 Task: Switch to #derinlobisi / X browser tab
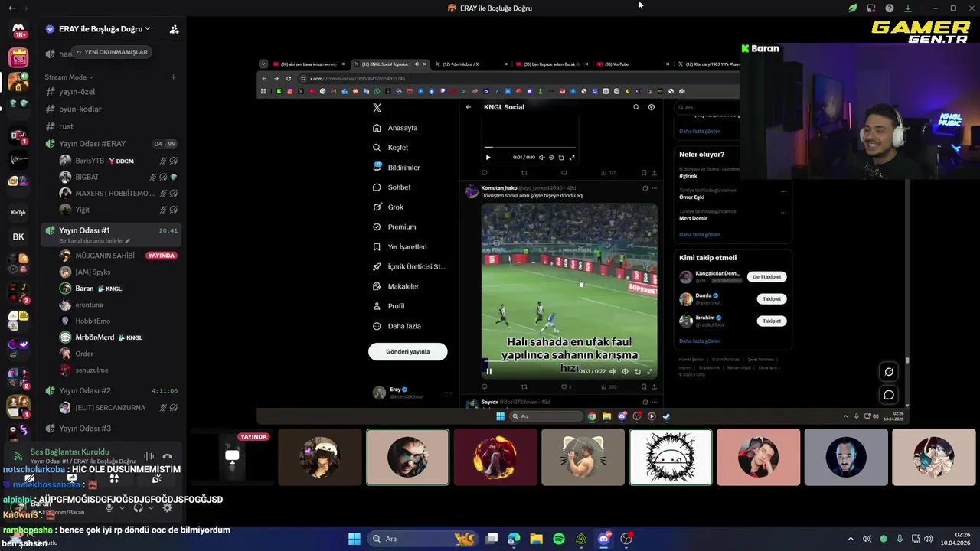472,64
